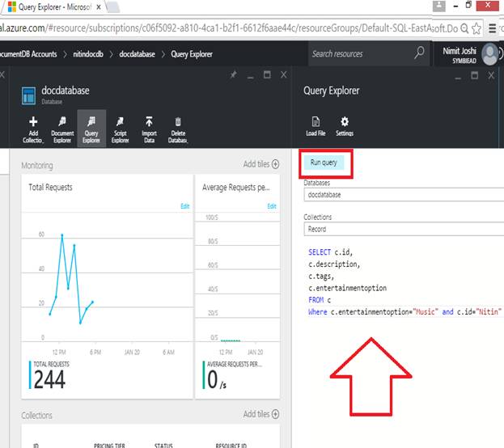Click the search magnifier in Search resources

tap(419, 53)
